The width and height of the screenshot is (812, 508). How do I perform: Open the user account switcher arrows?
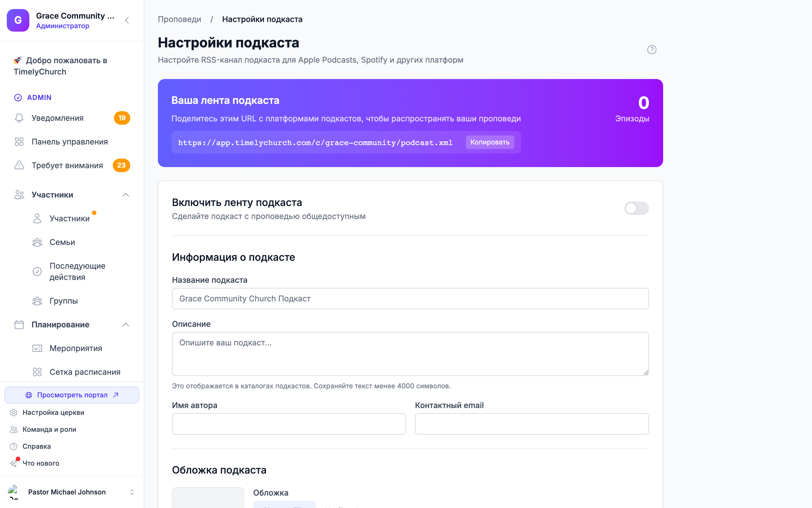coord(132,492)
